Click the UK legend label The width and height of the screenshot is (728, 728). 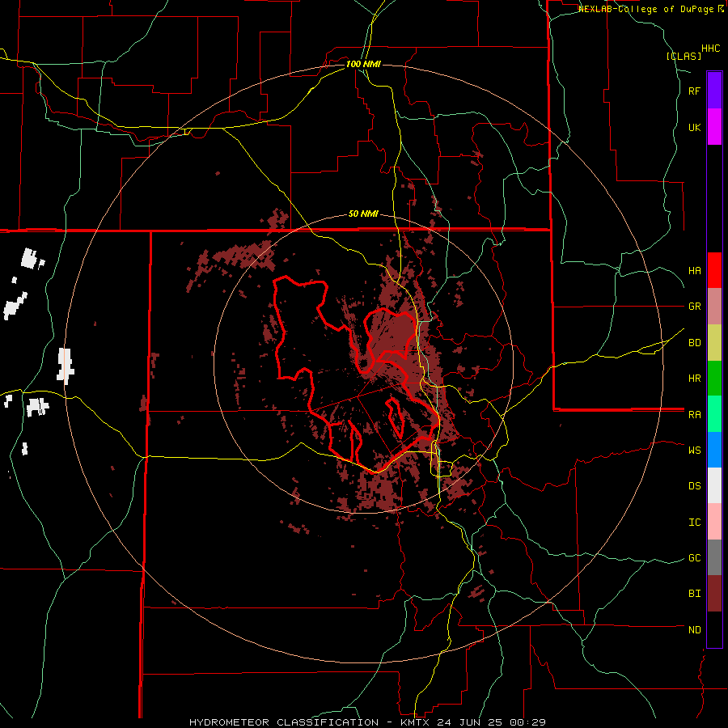click(694, 127)
